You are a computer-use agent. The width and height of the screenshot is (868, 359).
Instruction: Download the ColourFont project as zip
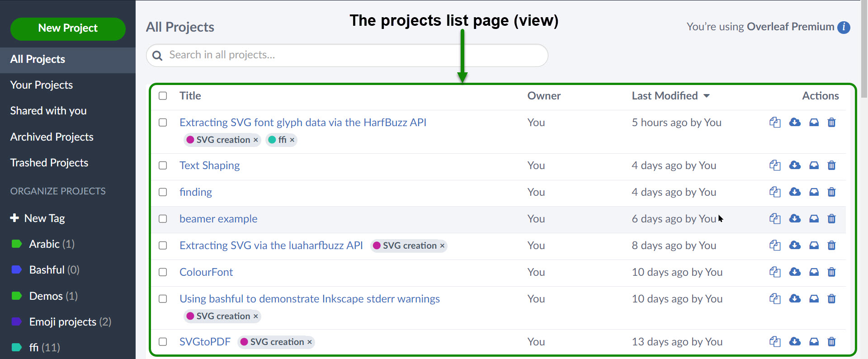795,272
